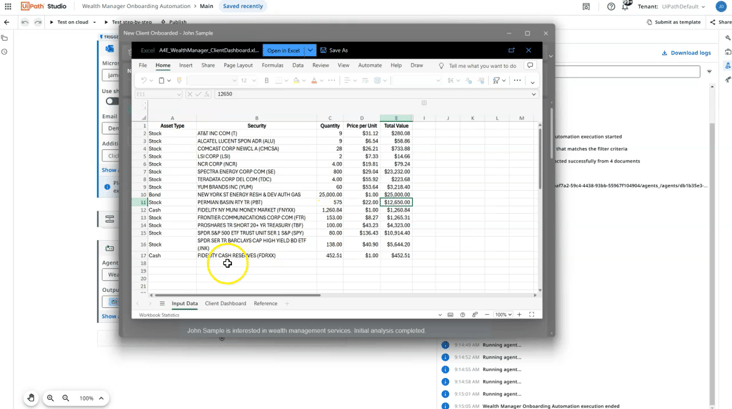The image size is (732, 409).
Task: Pop out the Excel viewer to new window
Action: (512, 50)
